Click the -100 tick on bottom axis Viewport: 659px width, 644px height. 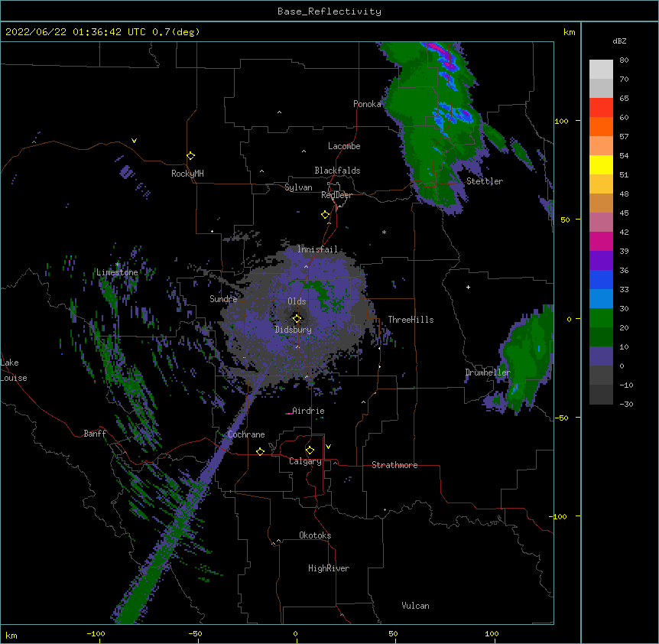(x=96, y=634)
